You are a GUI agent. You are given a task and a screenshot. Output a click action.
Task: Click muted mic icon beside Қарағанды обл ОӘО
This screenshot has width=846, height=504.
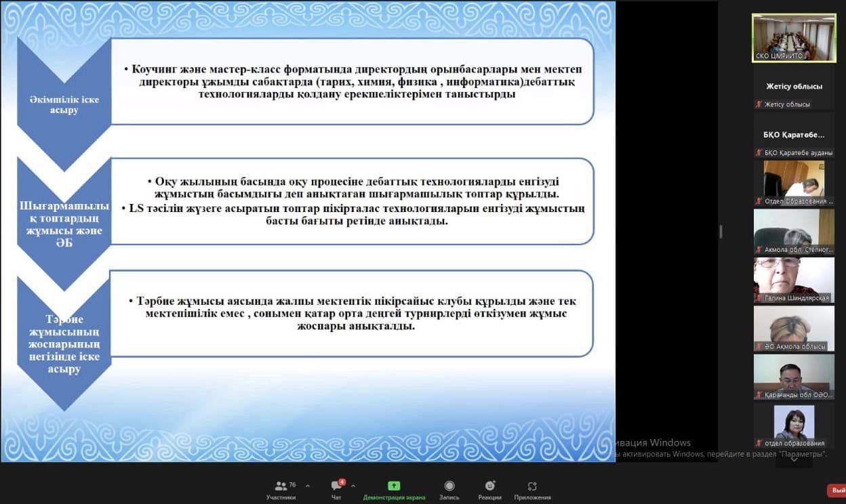click(759, 395)
